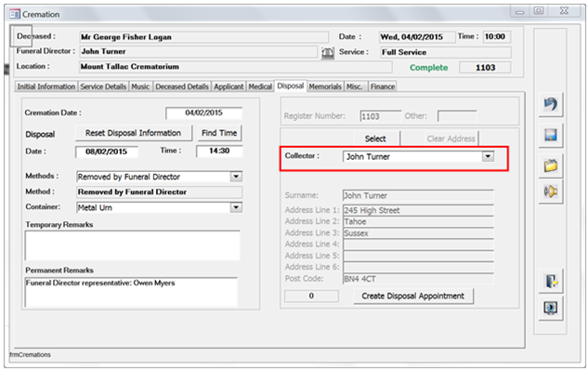Click the Post Code field BN4 4CT
Viewport: 588px width, 370px height.
[x=418, y=279]
